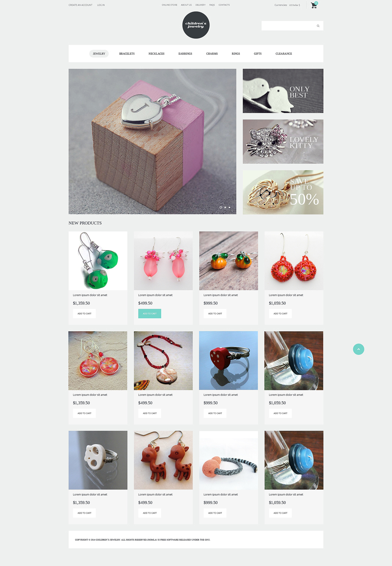Click the scroll-to-top arrow button
The width and height of the screenshot is (392, 566).
pos(358,349)
